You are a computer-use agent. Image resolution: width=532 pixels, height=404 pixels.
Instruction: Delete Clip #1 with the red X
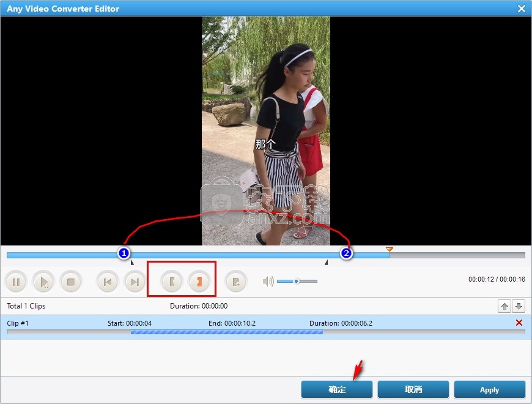pos(519,323)
